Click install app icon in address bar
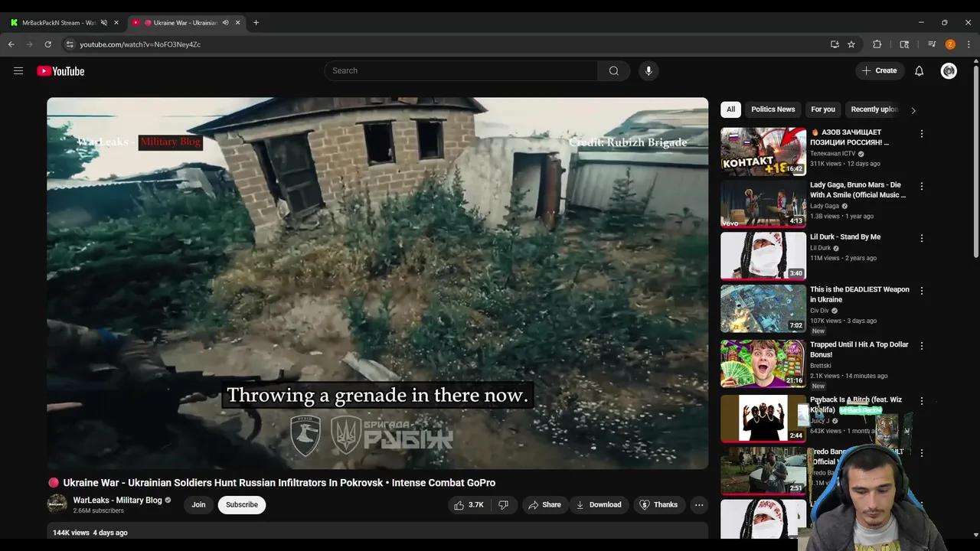This screenshot has height=551, width=980. (835, 44)
